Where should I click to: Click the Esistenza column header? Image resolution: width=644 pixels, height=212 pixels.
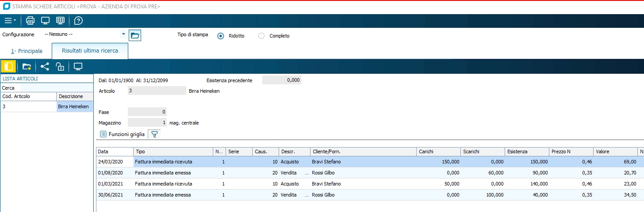pos(527,151)
